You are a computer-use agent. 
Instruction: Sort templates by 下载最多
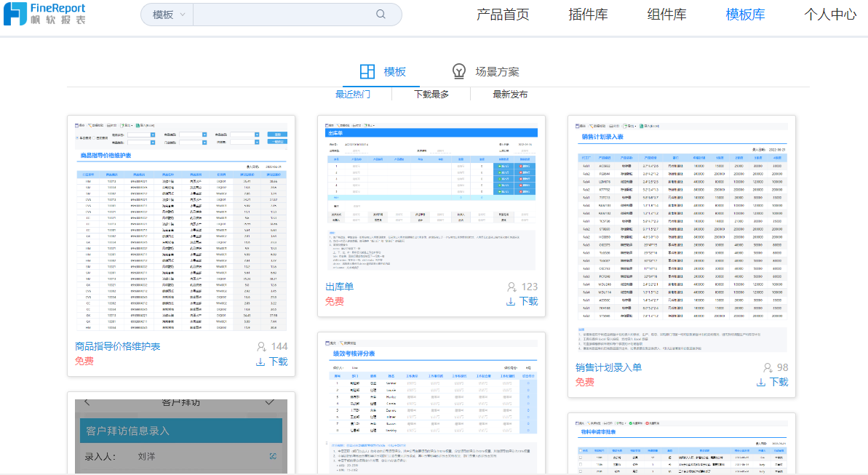tap(431, 95)
